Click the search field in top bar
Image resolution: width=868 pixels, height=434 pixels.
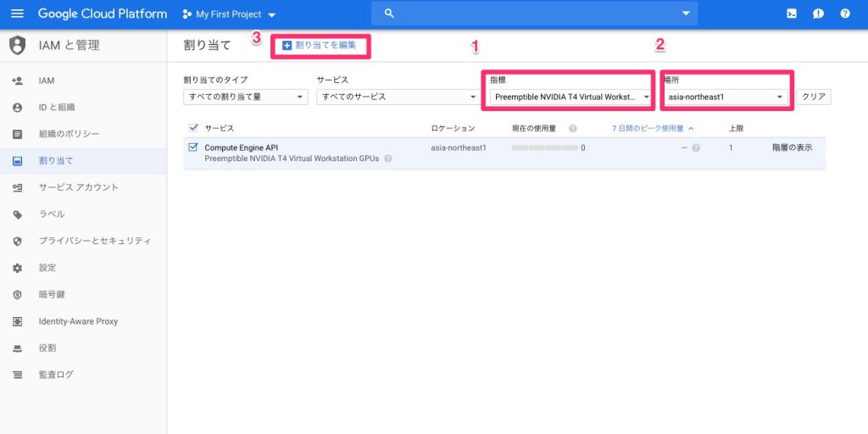534,14
